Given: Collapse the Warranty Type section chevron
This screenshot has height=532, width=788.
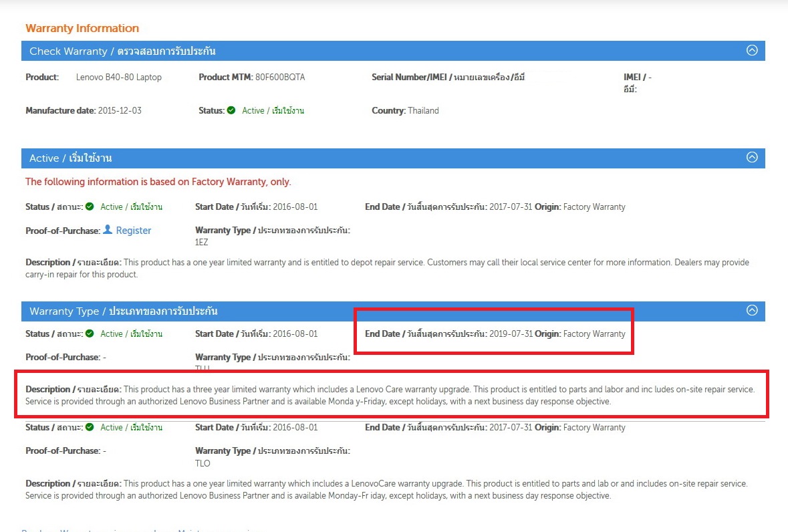Looking at the screenshot, I should click(x=752, y=310).
